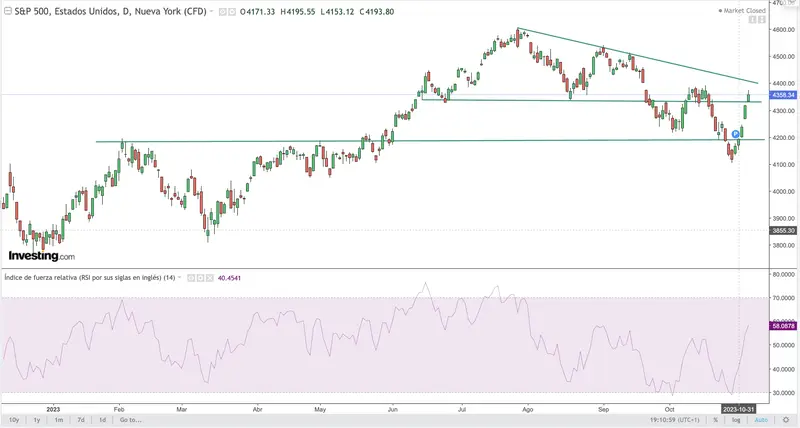The image size is (800, 428).
Task: Click the Investing.com logo
Action: pyautogui.click(x=41, y=256)
